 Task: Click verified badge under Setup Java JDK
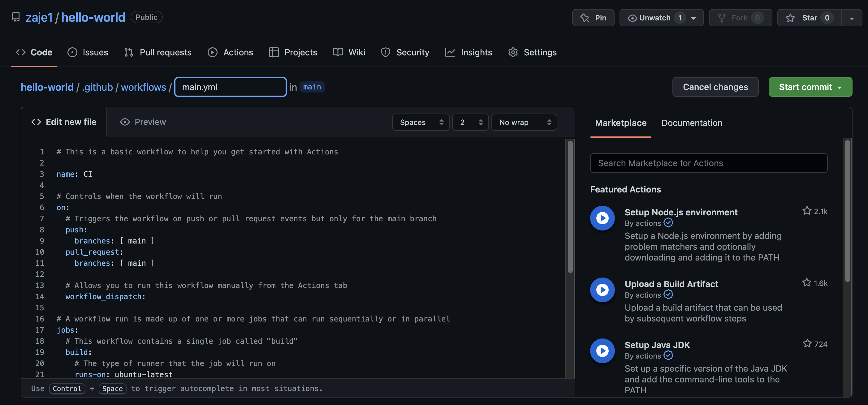pos(668,355)
